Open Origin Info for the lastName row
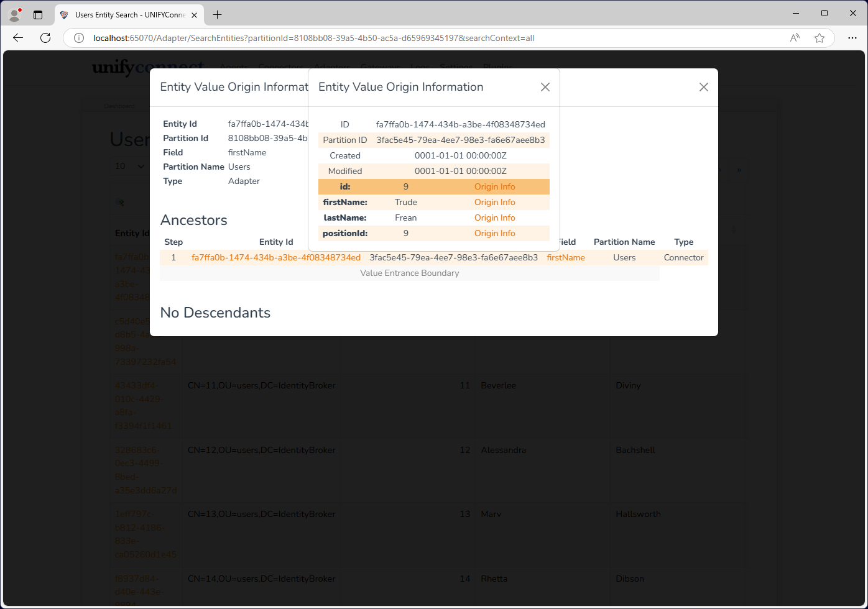 click(495, 217)
